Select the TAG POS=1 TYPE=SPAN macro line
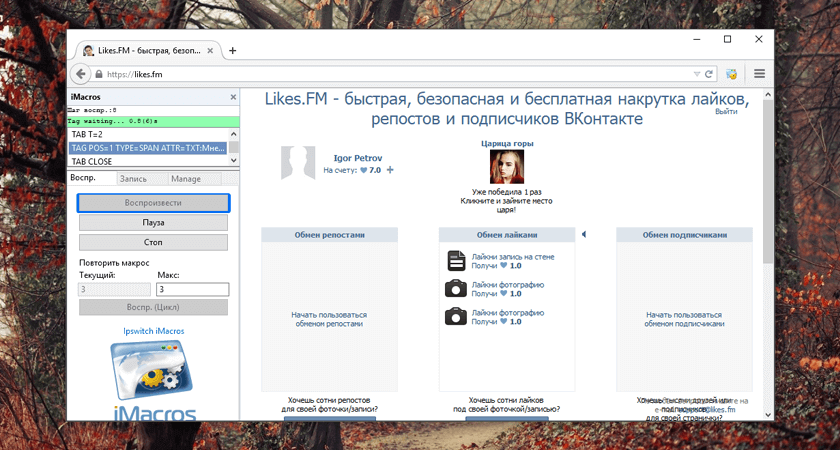Image resolution: width=840 pixels, height=450 pixels. pyautogui.click(x=148, y=148)
